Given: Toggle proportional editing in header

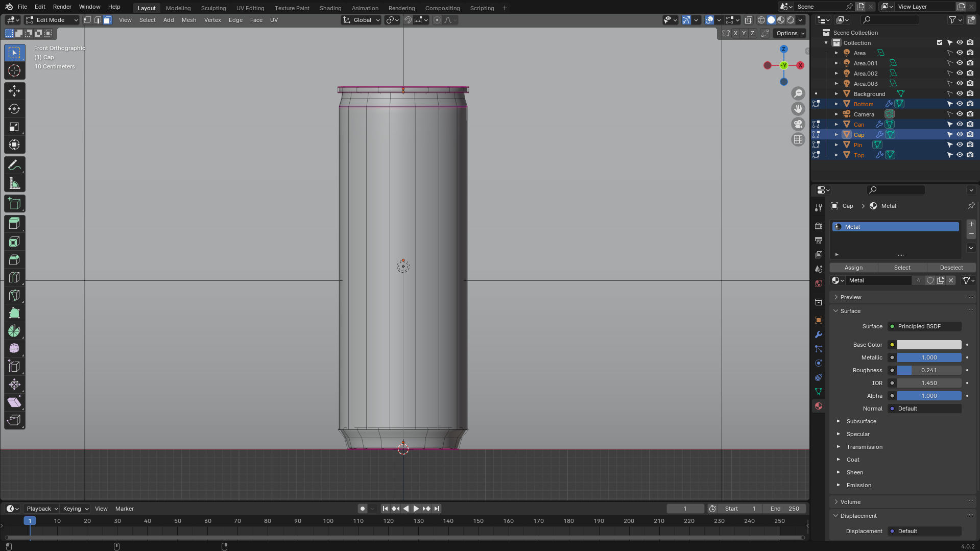Looking at the screenshot, I should pos(437,20).
